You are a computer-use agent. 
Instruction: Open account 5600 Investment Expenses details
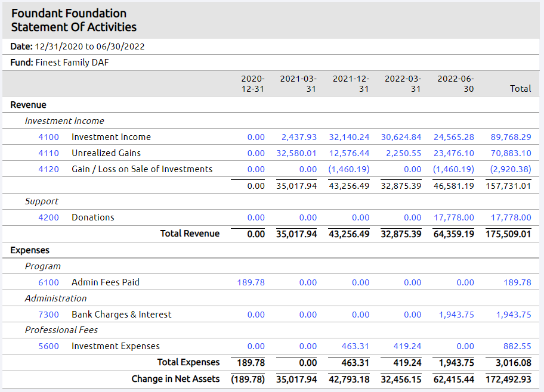(x=48, y=346)
